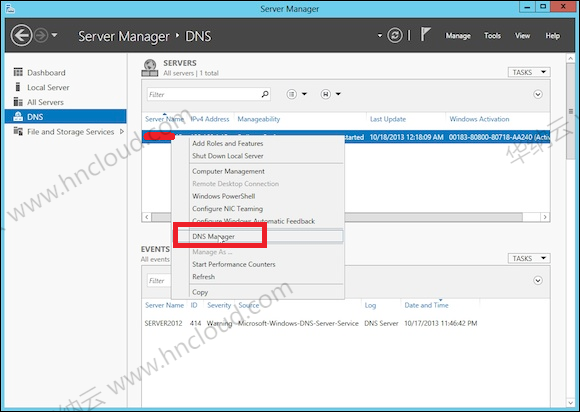580x412 pixels.
Task: Click the main pane scroll-down arrow
Action: [x=570, y=402]
